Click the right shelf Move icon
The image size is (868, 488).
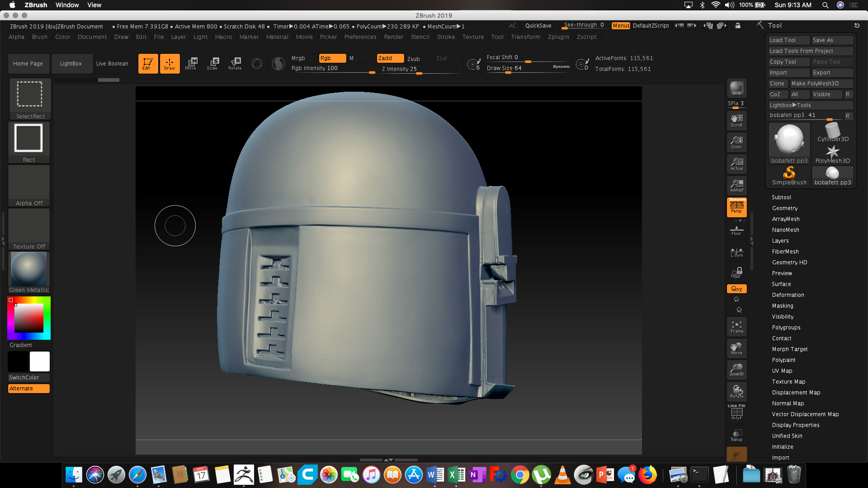tap(736, 348)
